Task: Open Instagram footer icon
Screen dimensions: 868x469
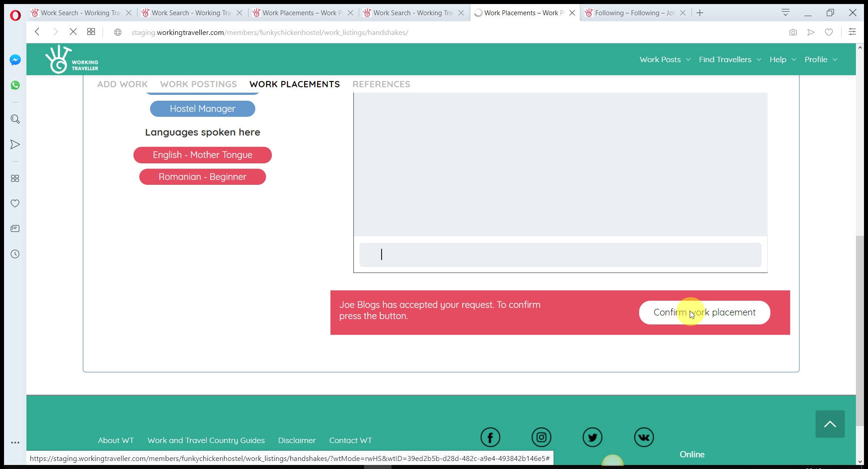Action: point(541,437)
